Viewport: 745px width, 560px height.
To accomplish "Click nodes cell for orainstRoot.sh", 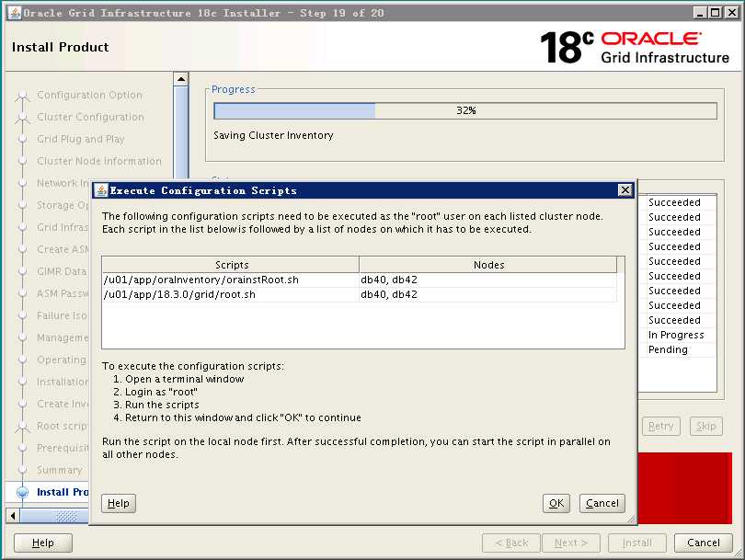I will (488, 280).
